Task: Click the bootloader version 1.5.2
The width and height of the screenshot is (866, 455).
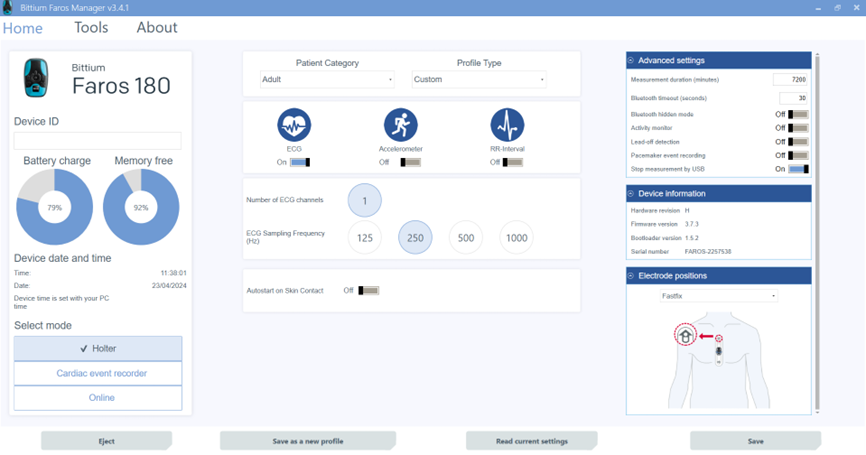Action: tap(691, 238)
